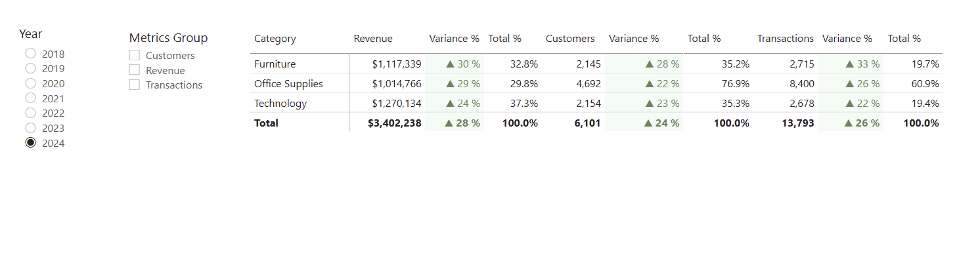Select the 2023 year option
Image resolution: width=980 pixels, height=261 pixels.
click(30, 128)
